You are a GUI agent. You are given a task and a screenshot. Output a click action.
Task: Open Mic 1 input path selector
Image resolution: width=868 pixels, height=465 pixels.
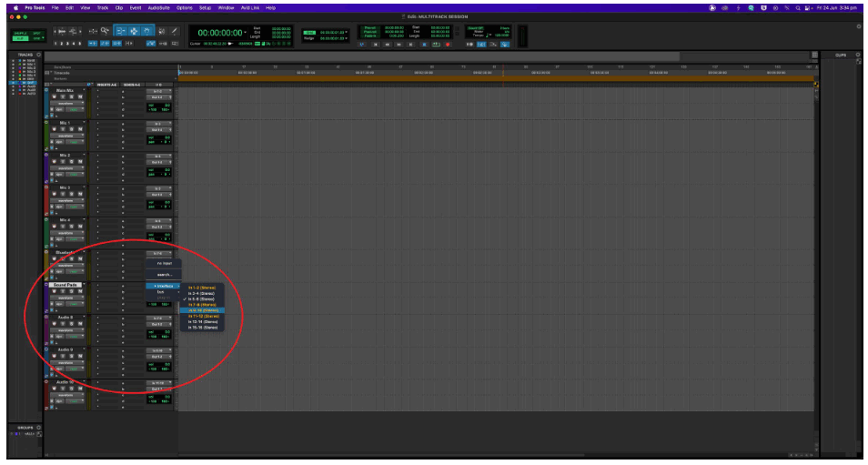pyautogui.click(x=159, y=124)
